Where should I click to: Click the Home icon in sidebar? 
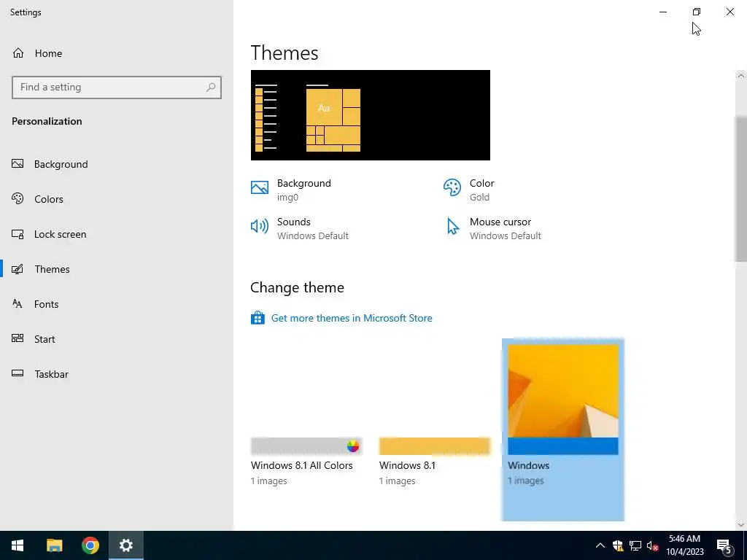(x=18, y=52)
